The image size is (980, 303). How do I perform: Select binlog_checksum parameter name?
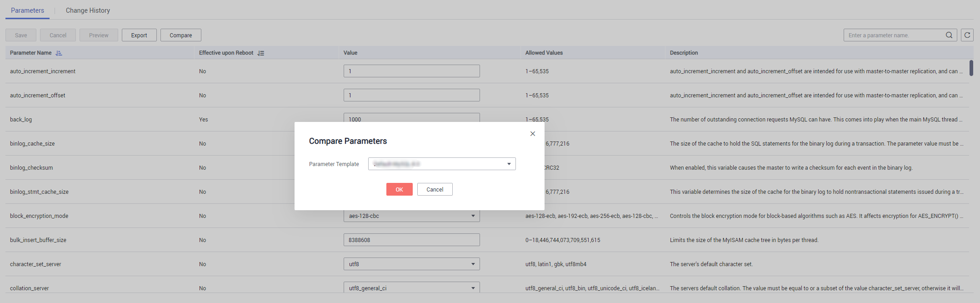pyautogui.click(x=31, y=168)
